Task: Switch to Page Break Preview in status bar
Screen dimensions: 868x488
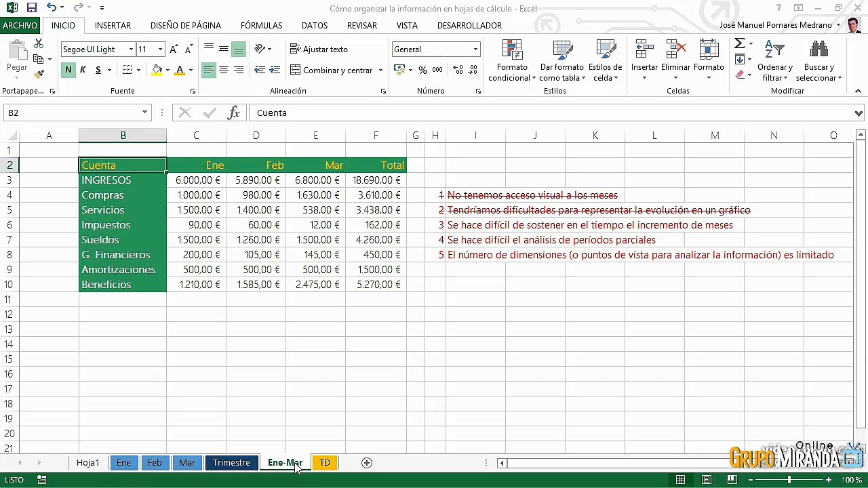Action: coord(732,480)
